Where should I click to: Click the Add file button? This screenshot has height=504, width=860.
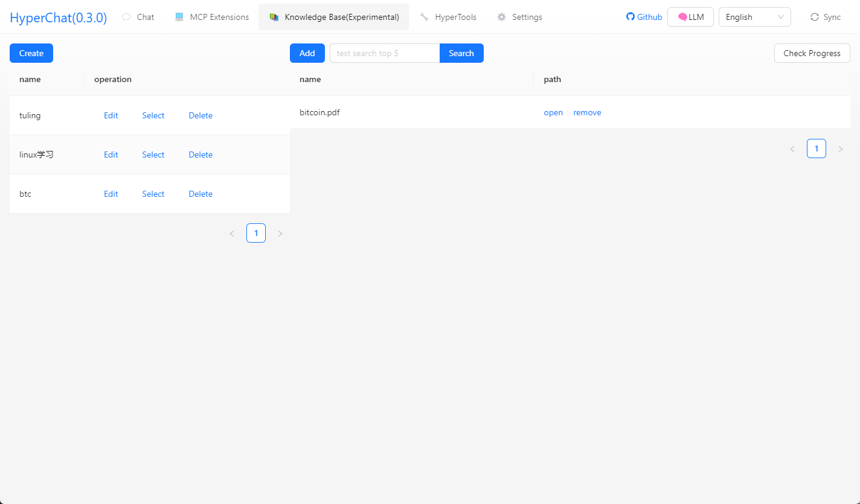coord(307,53)
